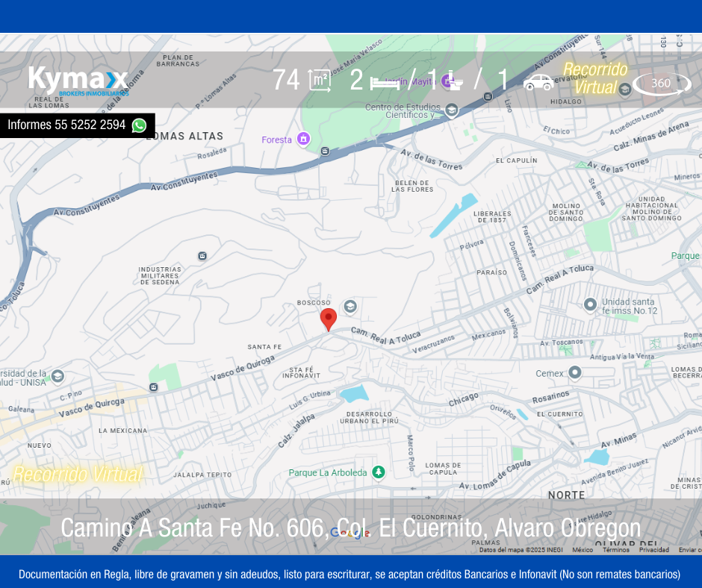Select the Parque La Arboleda tree icon
The image size is (702, 588).
pos(379,472)
